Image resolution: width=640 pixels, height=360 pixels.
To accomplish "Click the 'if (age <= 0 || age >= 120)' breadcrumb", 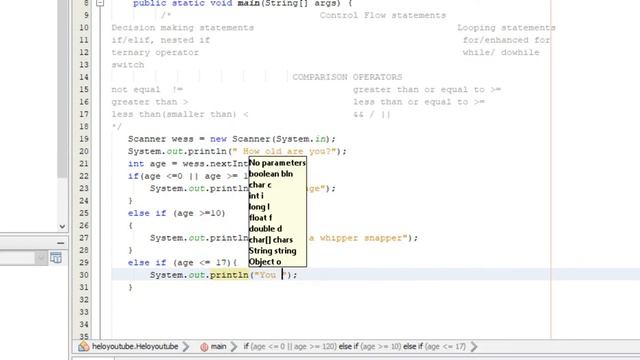I will coord(290,347).
